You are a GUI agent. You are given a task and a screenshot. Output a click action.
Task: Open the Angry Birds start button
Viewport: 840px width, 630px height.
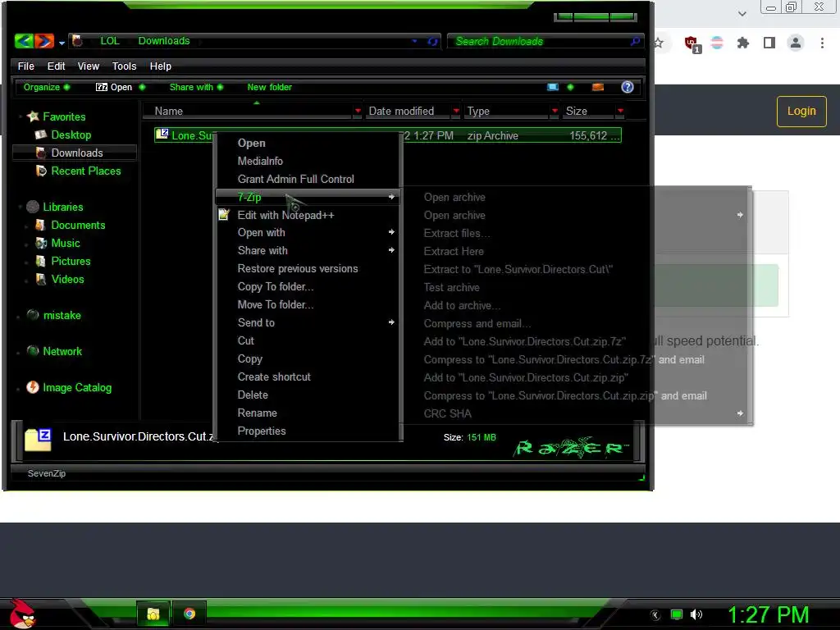click(22, 614)
